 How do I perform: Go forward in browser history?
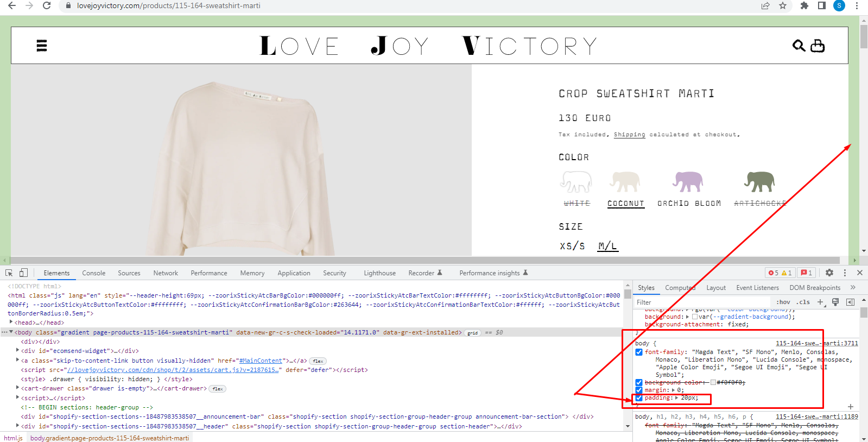point(29,5)
